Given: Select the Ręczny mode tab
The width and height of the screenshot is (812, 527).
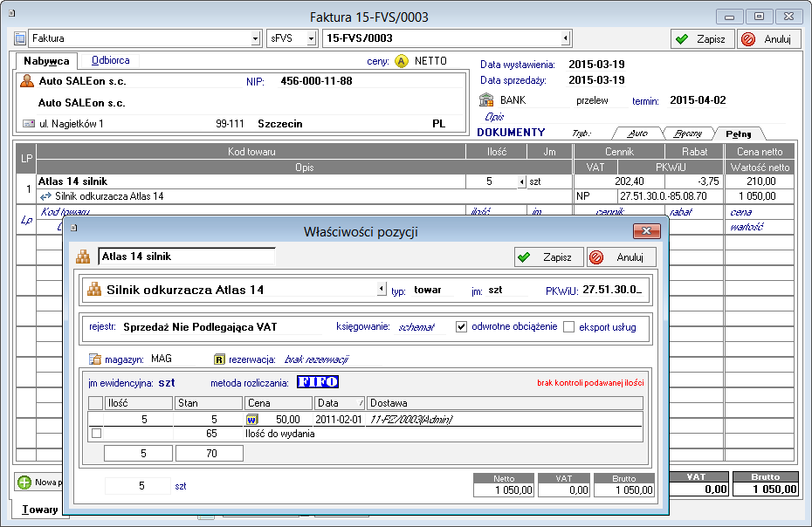Looking at the screenshot, I should (688, 133).
